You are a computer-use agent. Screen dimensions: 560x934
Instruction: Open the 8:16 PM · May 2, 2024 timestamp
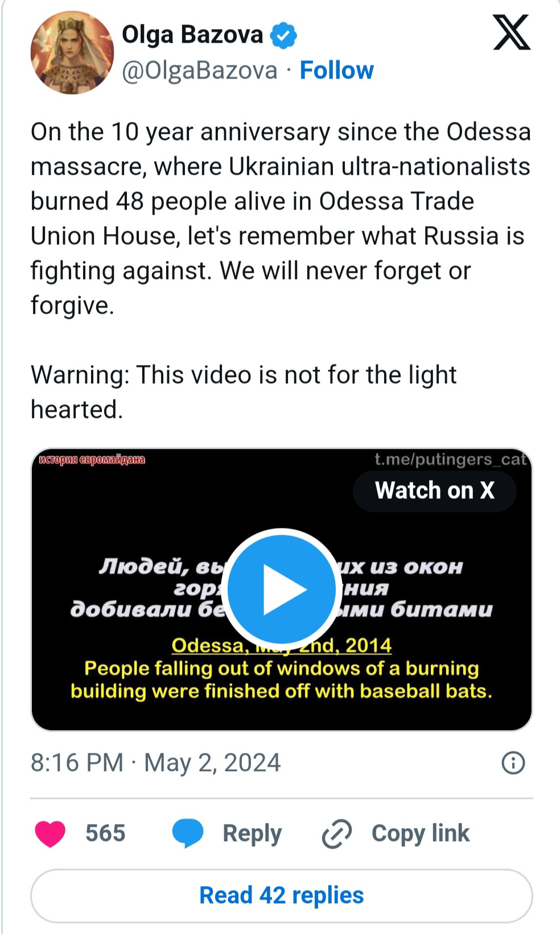[x=155, y=763]
